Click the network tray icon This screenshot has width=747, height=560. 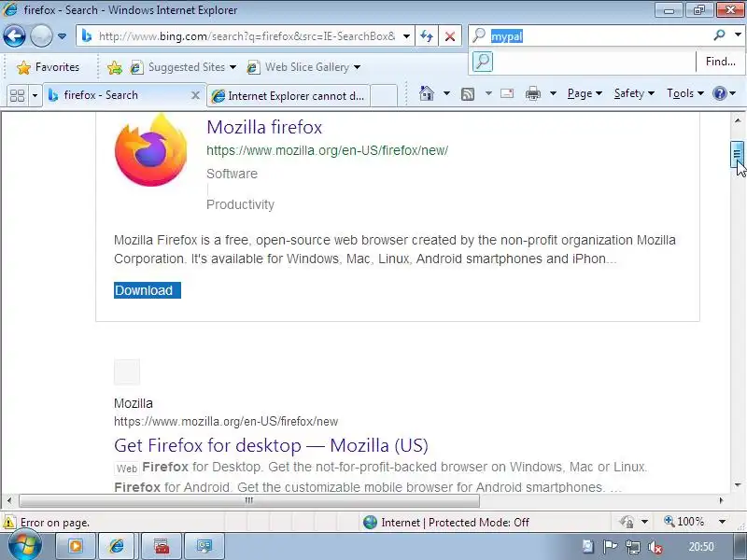tap(633, 547)
